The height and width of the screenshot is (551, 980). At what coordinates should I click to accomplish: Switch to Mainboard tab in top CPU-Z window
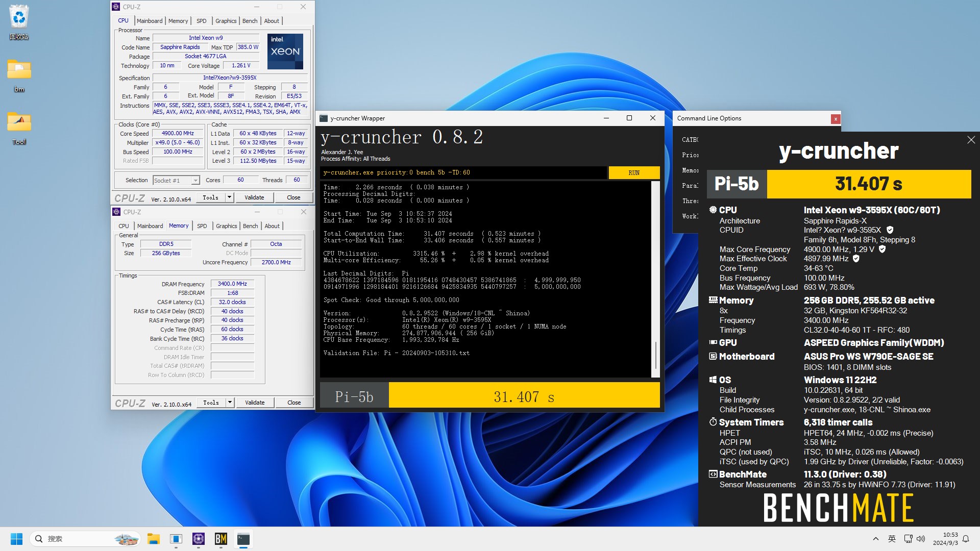click(150, 21)
